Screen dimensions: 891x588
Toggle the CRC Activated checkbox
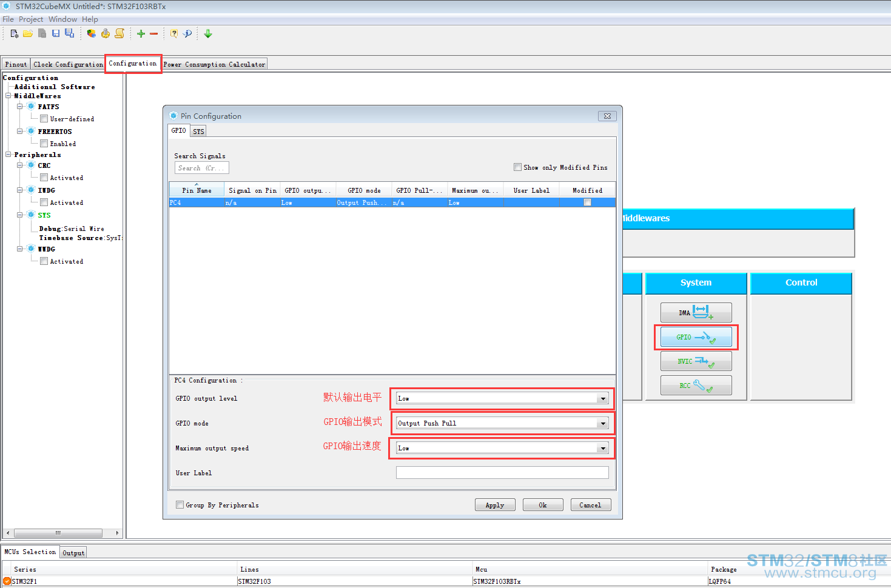click(44, 178)
